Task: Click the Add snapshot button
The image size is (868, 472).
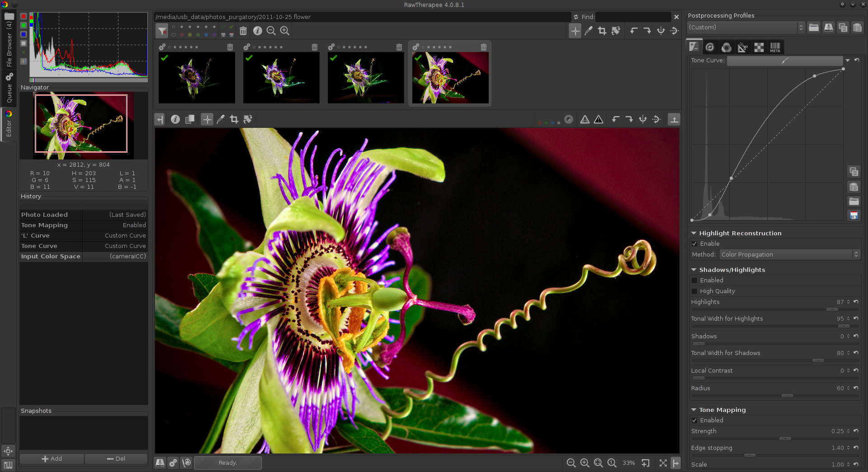Action: pyautogui.click(x=52, y=458)
